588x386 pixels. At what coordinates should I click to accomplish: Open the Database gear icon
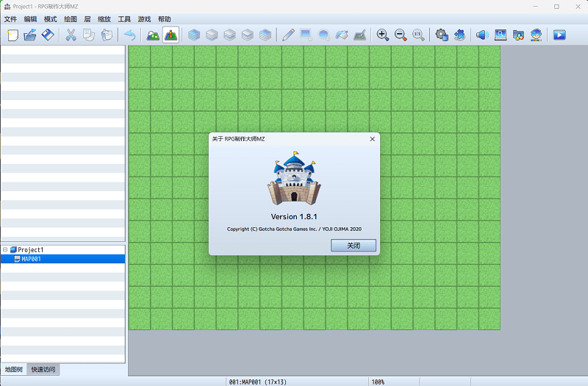pos(442,35)
